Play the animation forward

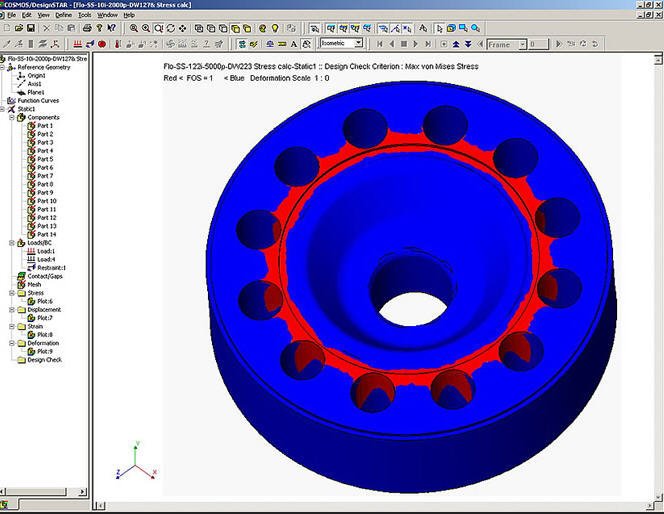[x=416, y=44]
